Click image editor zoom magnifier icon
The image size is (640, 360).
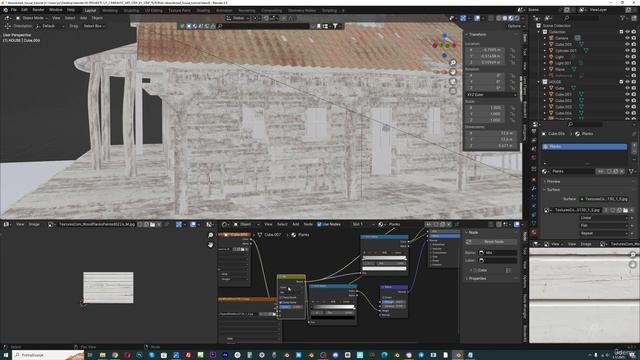(211, 236)
